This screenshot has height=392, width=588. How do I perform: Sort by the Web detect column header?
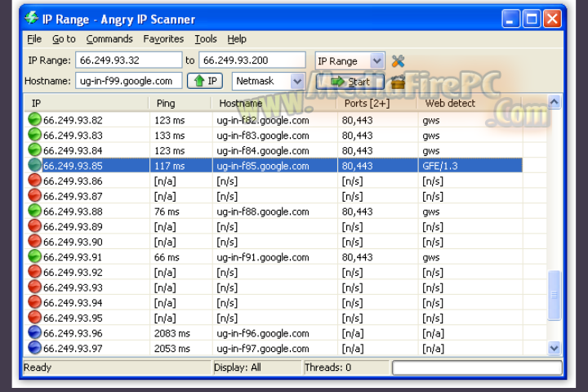[x=470, y=103]
